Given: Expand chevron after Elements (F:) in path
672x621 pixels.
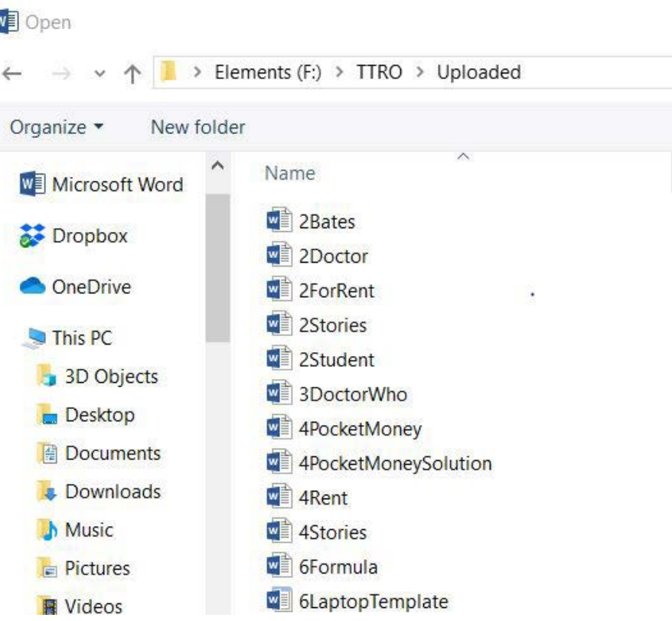Looking at the screenshot, I should point(339,72).
